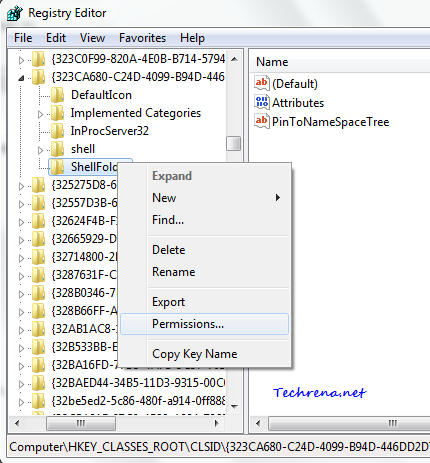Click the shell key folder icon
The height and width of the screenshot is (463, 430).
[58, 149]
